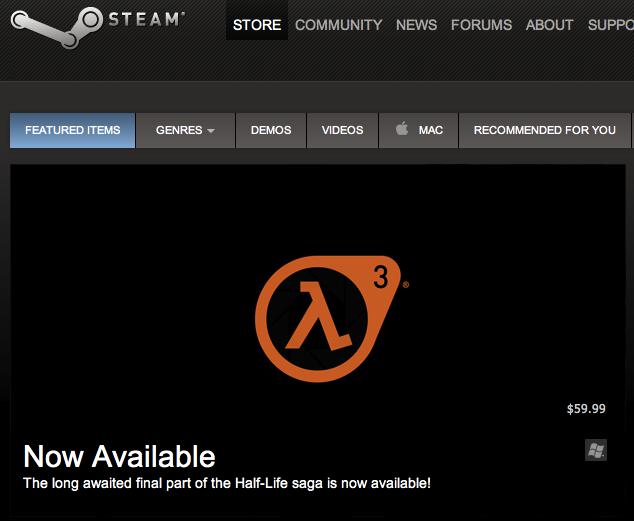Open the Mac tab
The height and width of the screenshot is (521, 634).
point(418,130)
